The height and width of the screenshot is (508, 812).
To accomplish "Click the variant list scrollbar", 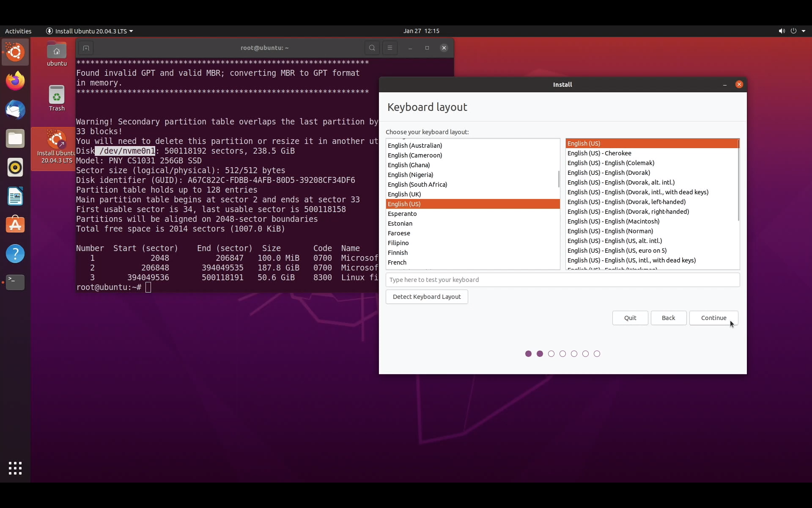I will 738,180.
